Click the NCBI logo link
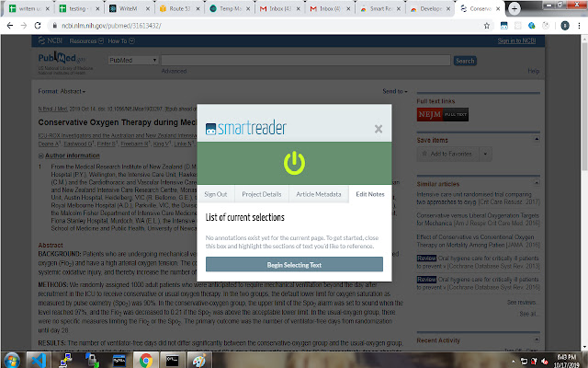The height and width of the screenshot is (368, 588). (x=51, y=40)
